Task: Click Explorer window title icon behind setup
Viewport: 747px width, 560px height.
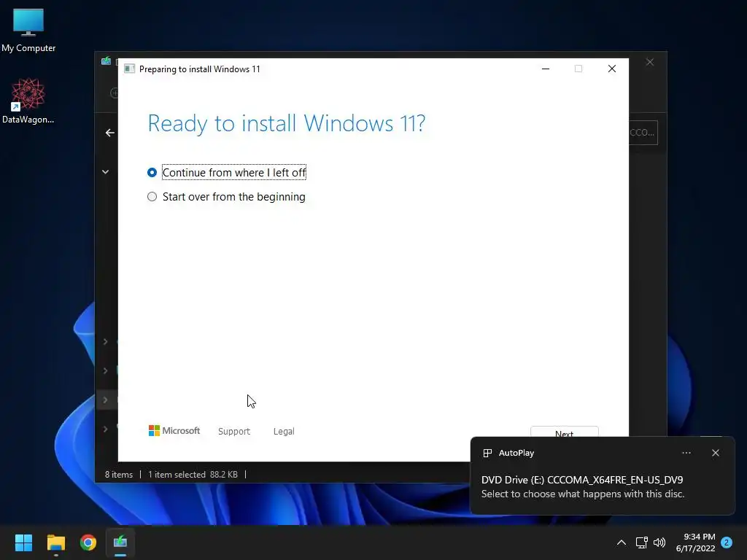Action: tap(107, 61)
